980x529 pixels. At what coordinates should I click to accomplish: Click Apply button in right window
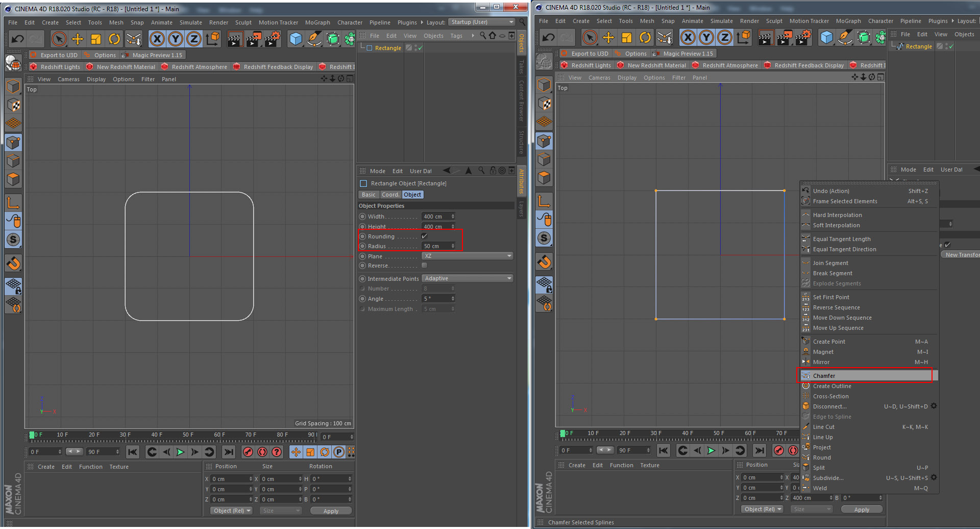[862, 510]
